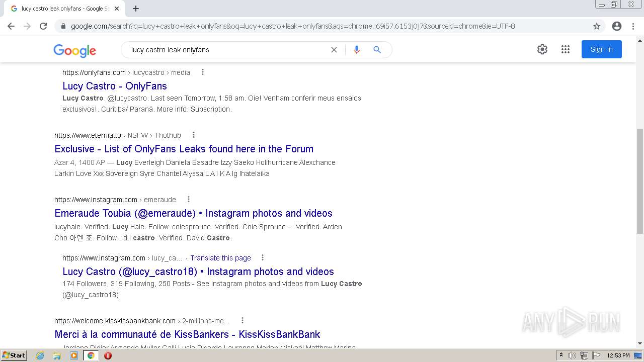Image resolution: width=644 pixels, height=362 pixels.
Task: Open Google apps grid
Action: [566, 49]
